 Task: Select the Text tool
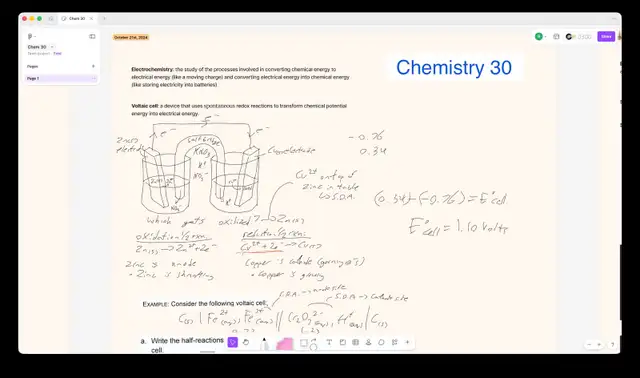pyautogui.click(x=329, y=342)
